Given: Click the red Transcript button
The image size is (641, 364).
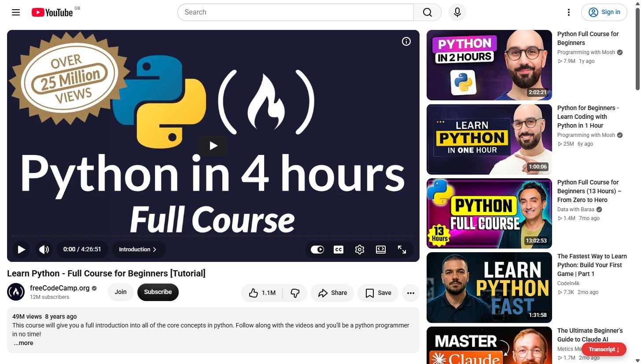Looking at the screenshot, I should 604,349.
